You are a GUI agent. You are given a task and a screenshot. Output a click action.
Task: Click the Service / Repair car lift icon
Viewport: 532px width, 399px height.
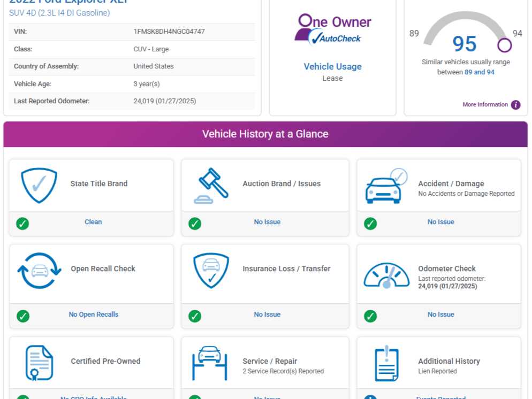210,363
